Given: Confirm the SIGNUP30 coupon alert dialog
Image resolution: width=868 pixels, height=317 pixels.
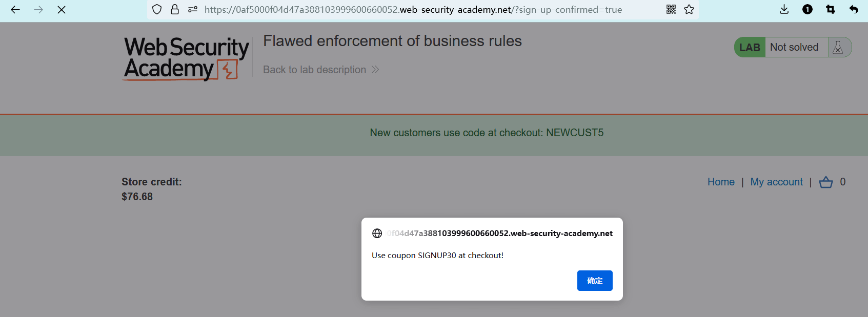Looking at the screenshot, I should pos(595,281).
